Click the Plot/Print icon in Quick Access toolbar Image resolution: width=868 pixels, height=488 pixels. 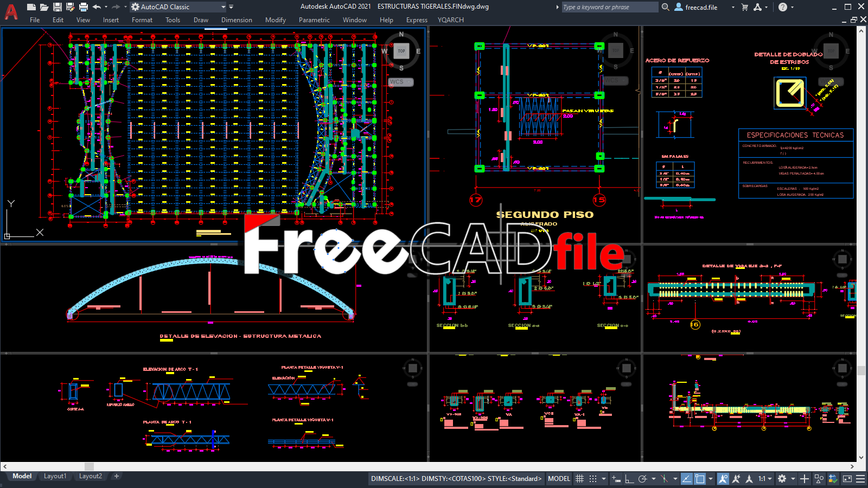coord(82,7)
